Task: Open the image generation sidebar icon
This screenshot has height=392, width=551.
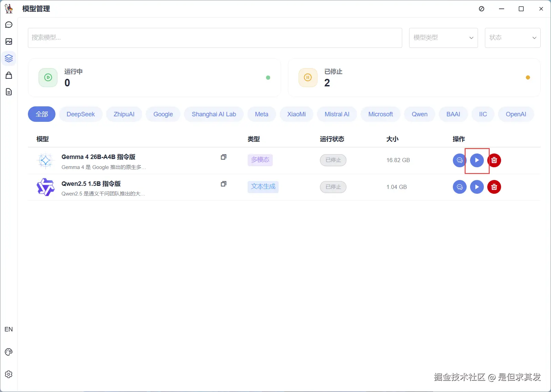Action: pos(9,41)
